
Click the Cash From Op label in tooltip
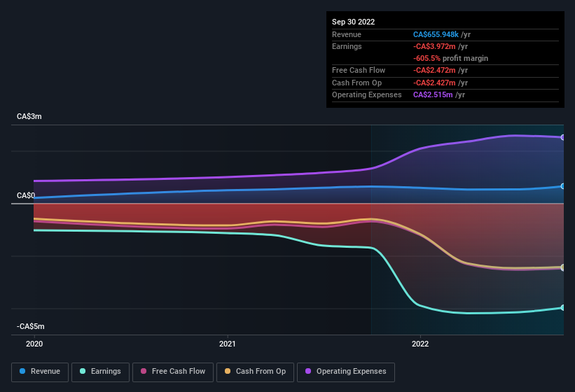click(356, 83)
